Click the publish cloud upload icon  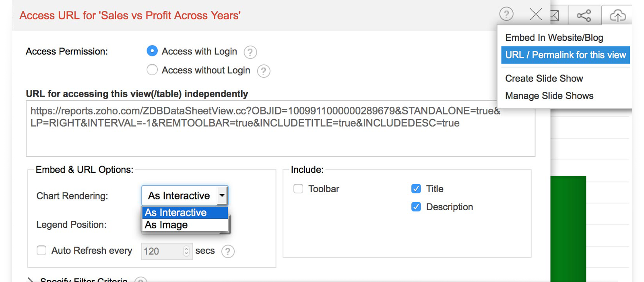(x=617, y=16)
